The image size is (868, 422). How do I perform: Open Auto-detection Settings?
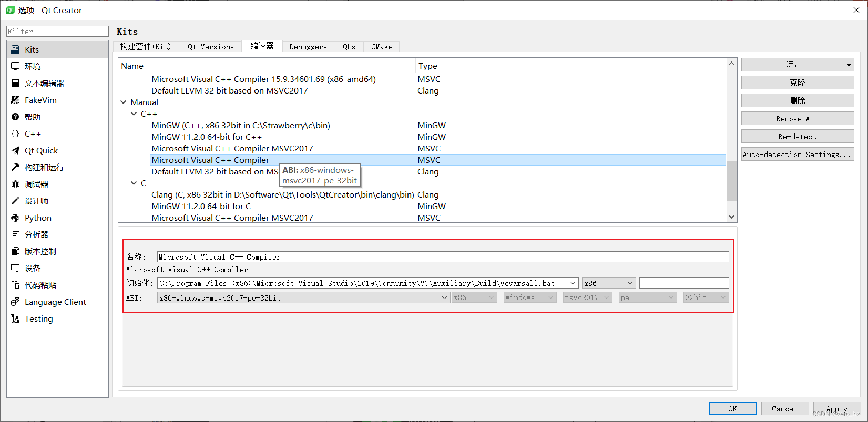[x=798, y=155]
